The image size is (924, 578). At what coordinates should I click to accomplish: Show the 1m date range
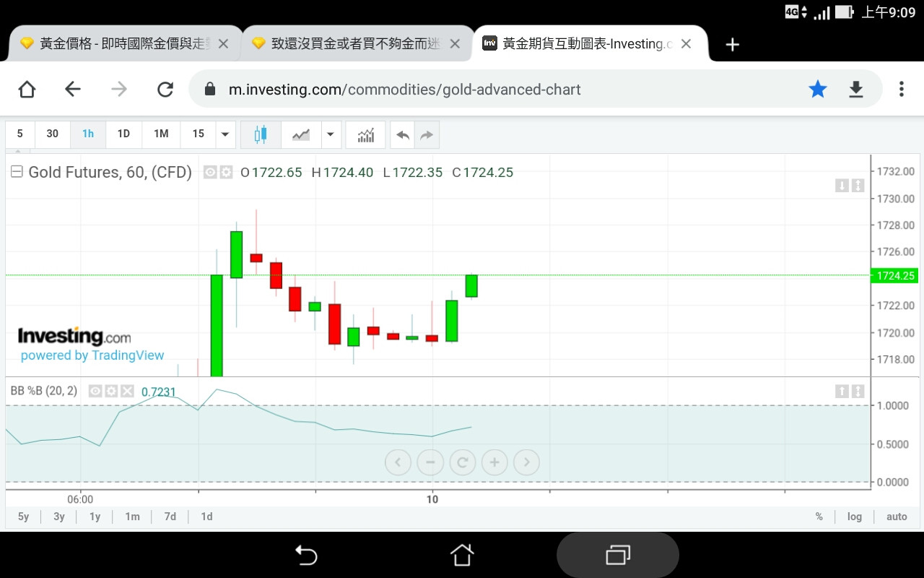[132, 517]
